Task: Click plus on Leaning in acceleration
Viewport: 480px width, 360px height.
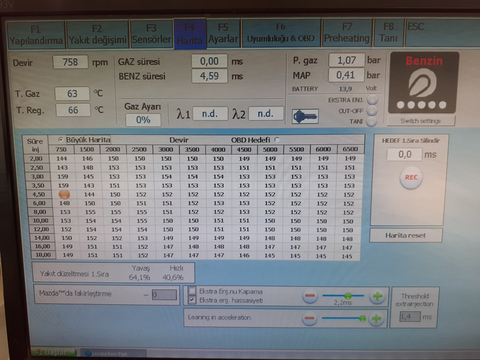Action: (376, 319)
